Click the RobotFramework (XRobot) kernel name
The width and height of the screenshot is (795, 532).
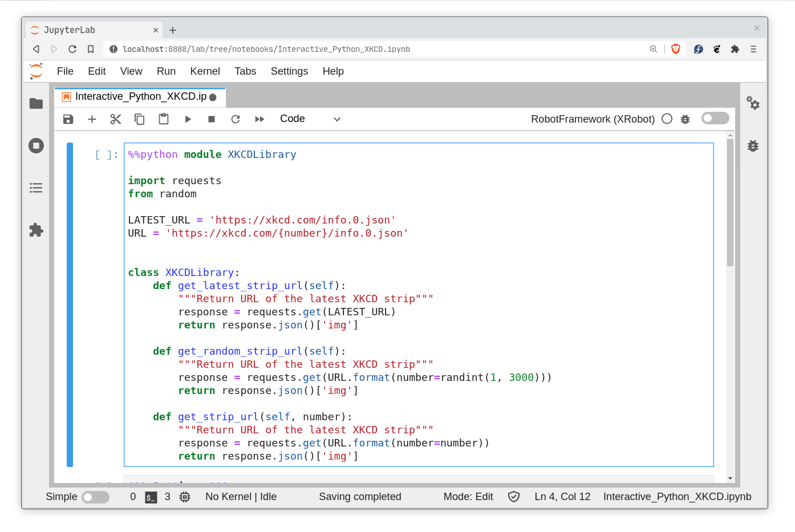coord(593,119)
